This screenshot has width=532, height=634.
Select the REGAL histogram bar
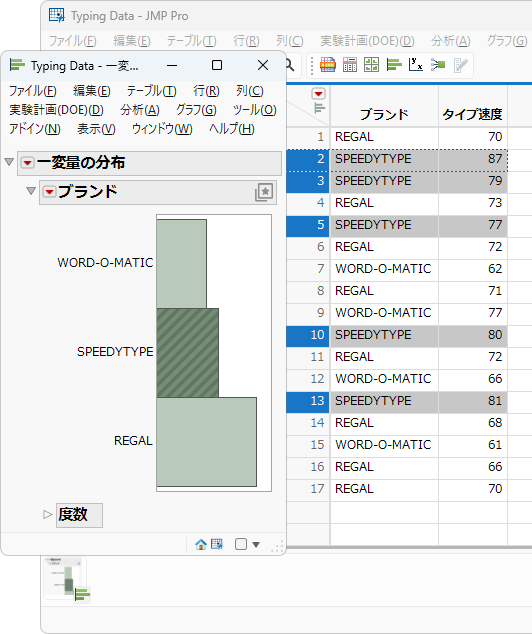click(x=207, y=442)
